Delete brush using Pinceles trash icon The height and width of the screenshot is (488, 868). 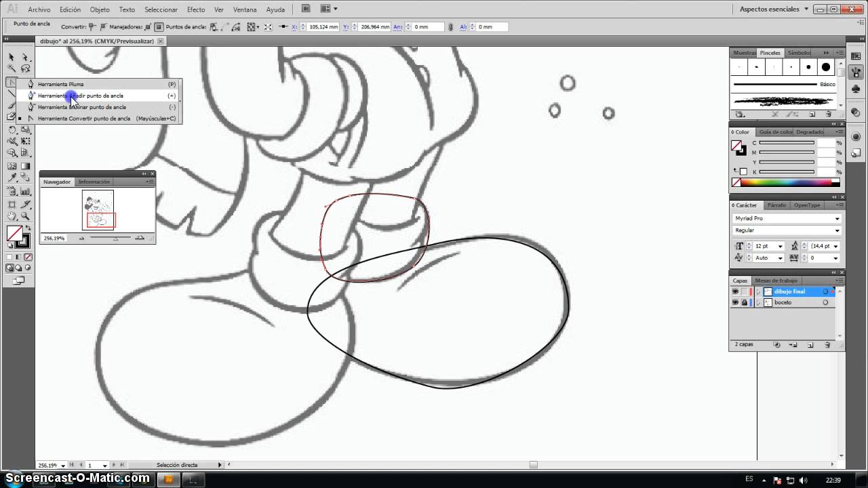pos(828,115)
